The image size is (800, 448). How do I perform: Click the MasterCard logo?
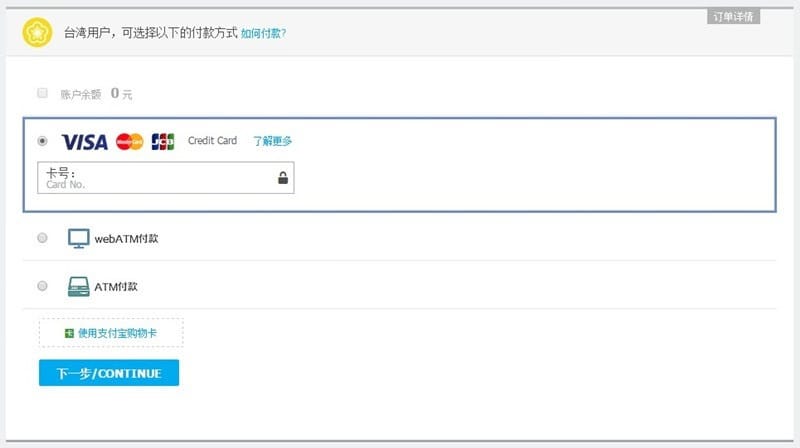(x=130, y=141)
